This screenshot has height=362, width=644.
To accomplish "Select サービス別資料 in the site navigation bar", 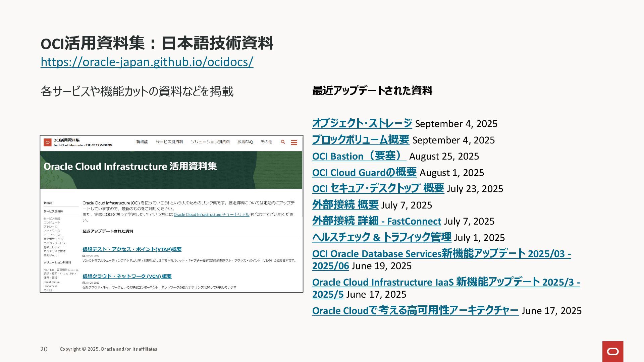I will coord(169,142).
